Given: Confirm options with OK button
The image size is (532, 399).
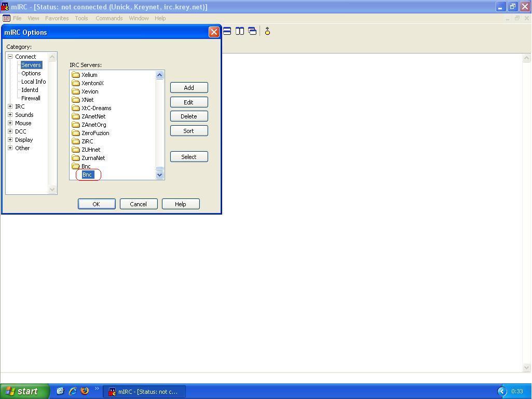Looking at the screenshot, I should 97,204.
